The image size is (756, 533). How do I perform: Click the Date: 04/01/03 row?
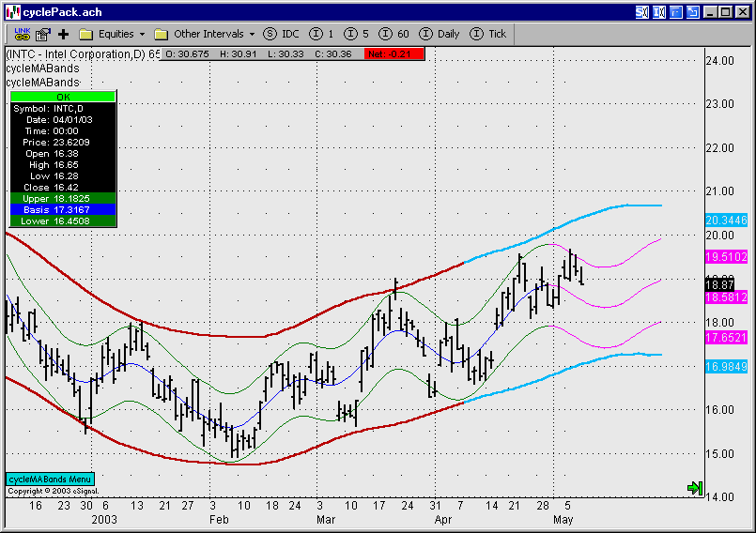[x=63, y=119]
